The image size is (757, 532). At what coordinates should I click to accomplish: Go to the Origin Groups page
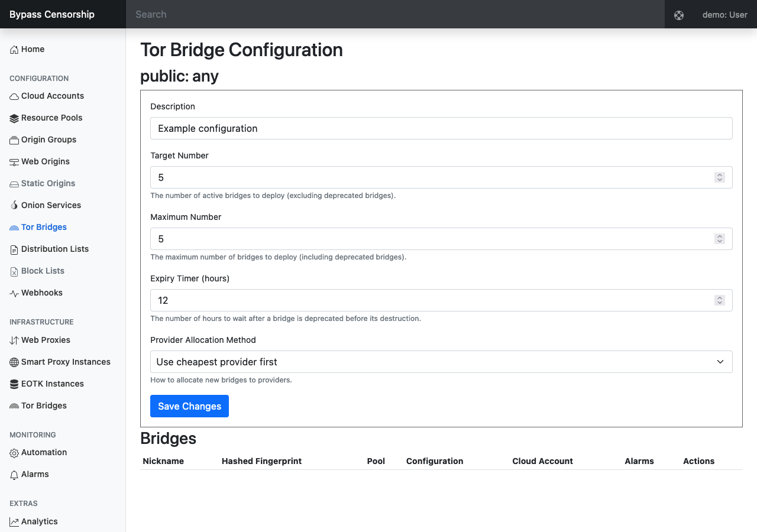click(48, 140)
